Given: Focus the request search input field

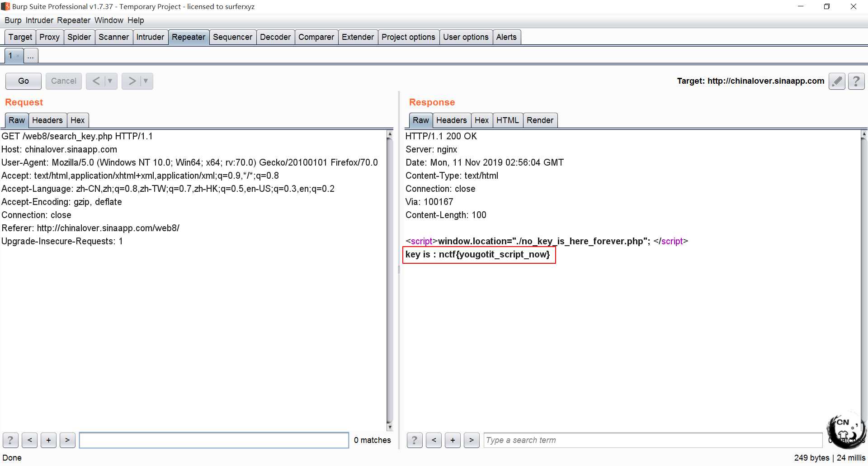Looking at the screenshot, I should 214,440.
